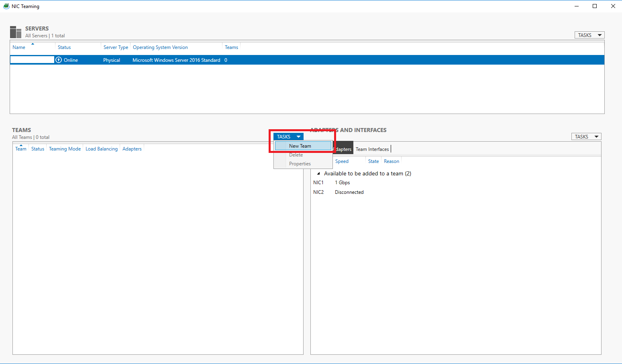Click the Servers tile icon

click(16, 32)
